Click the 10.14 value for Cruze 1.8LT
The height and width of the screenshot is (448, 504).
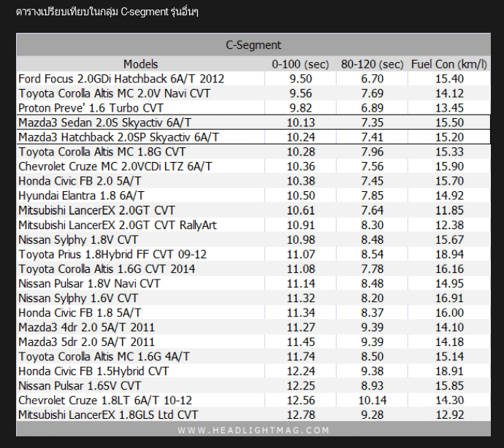pyautogui.click(x=373, y=401)
